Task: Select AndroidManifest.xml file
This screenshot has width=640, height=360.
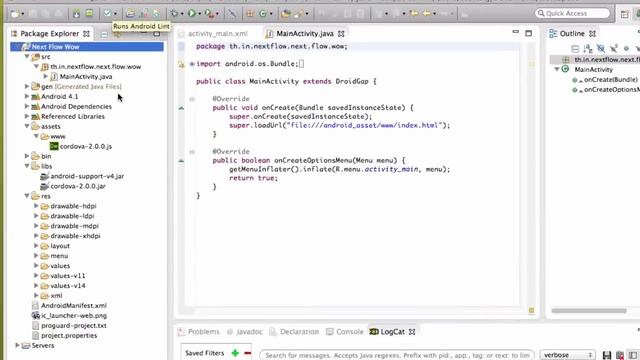Action: [x=69, y=305]
